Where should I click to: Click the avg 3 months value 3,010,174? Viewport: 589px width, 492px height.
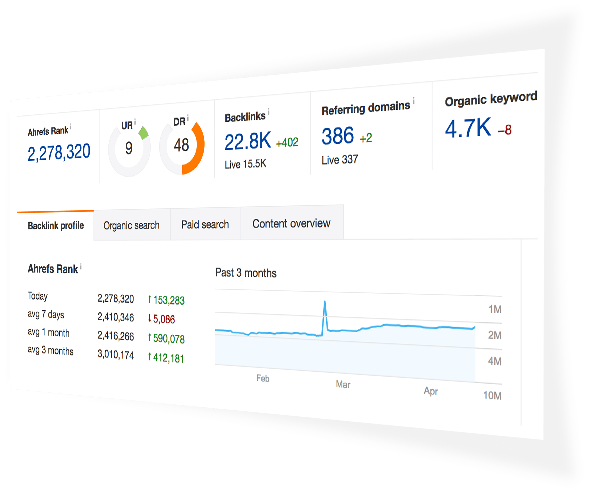pyautogui.click(x=116, y=354)
